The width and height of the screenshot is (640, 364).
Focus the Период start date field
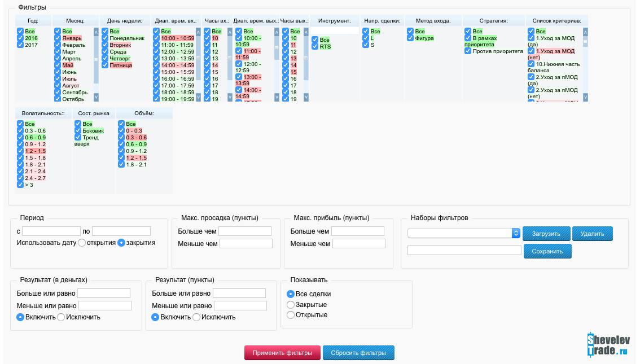coord(51,231)
